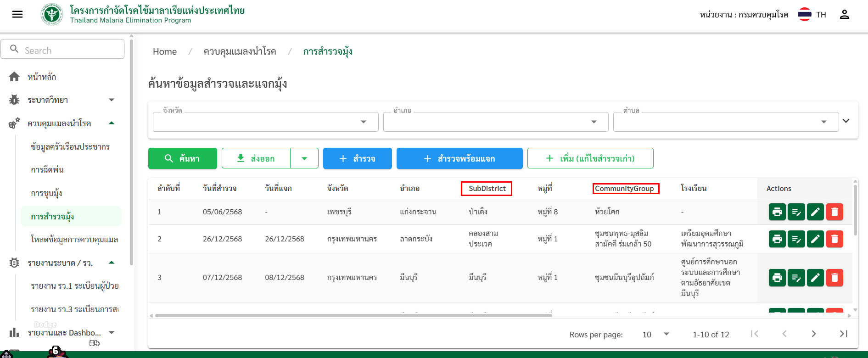The image size is (868, 358).
Task: Print the first row survey record
Action: point(777,212)
